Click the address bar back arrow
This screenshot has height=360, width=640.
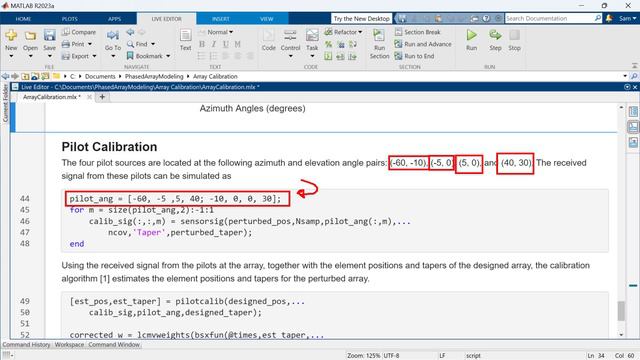click(5, 76)
